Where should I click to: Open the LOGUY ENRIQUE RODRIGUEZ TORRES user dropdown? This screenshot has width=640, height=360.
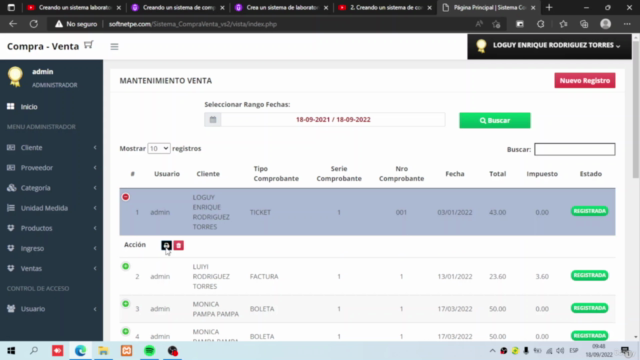click(x=549, y=46)
